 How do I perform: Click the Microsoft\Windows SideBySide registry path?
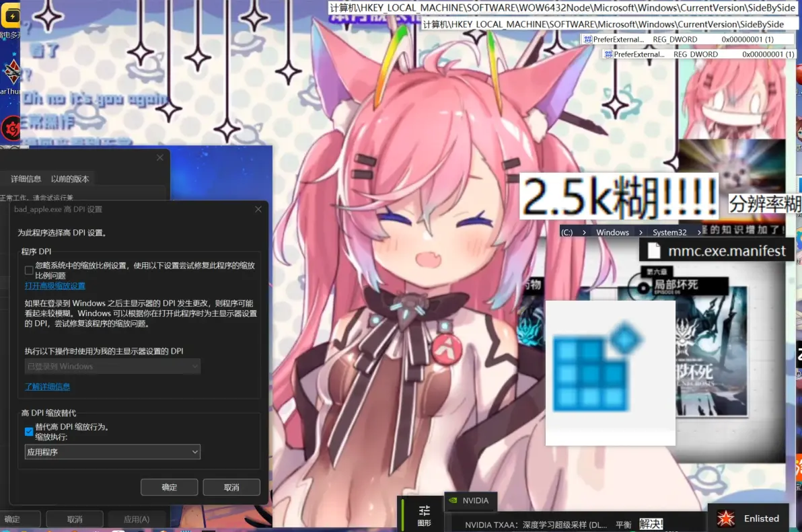coord(604,24)
